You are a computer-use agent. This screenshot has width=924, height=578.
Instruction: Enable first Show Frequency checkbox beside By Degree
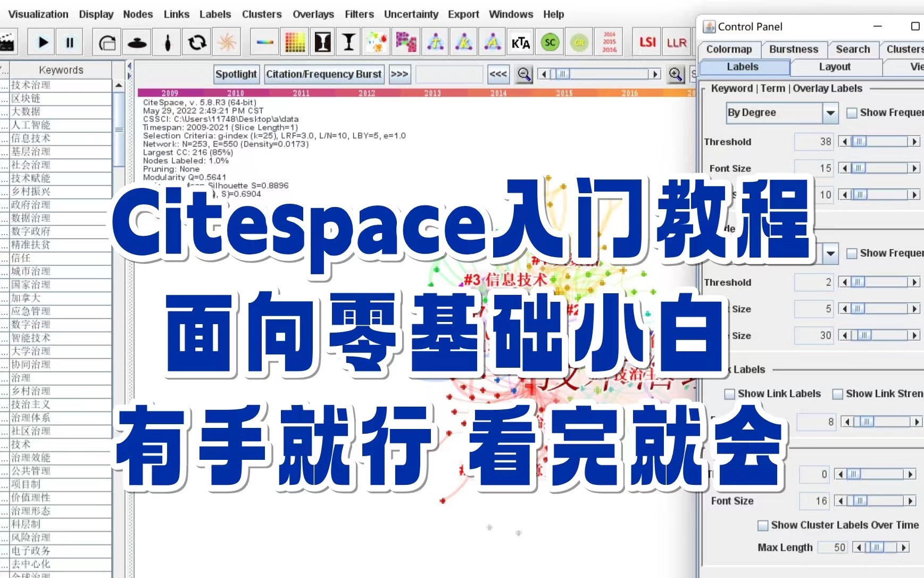(852, 113)
